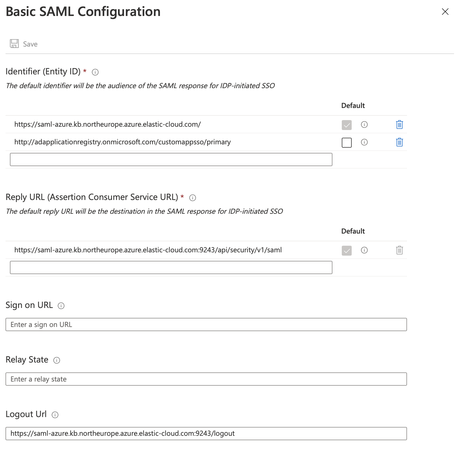Image resolution: width=459 pixels, height=476 pixels.
Task: Open the Logout Url info tooltip
Action: coord(56,415)
